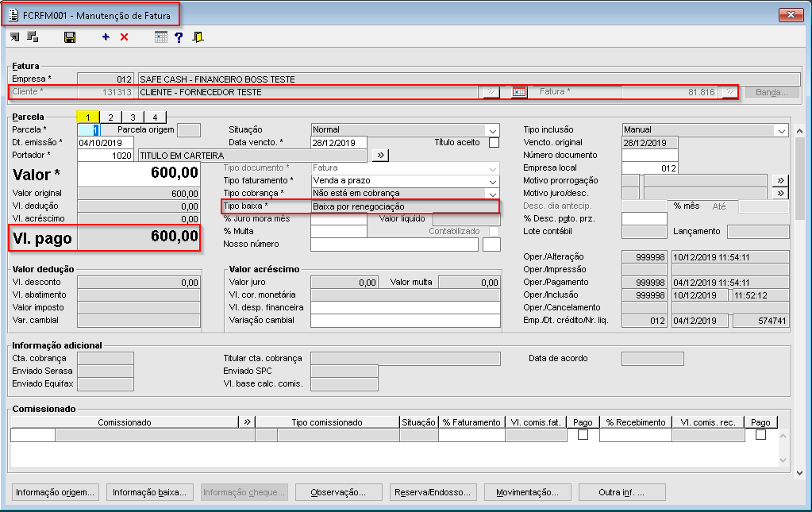Click the » button beside Portador description
This screenshot has height=512, width=812.
tap(381, 156)
